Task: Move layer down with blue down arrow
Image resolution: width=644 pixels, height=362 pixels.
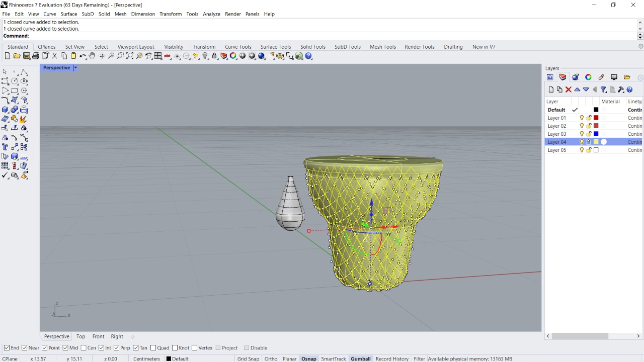Action: tap(586, 89)
